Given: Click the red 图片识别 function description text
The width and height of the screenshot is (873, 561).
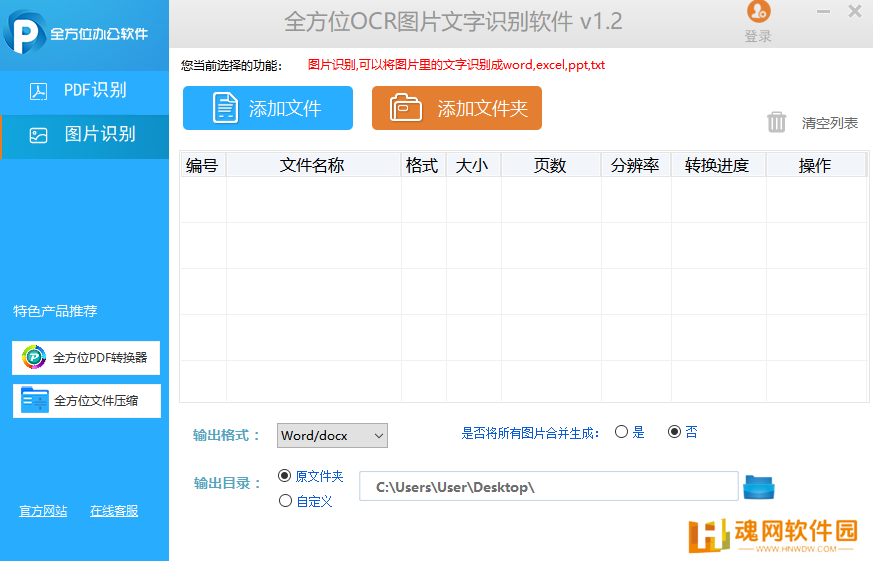Looking at the screenshot, I should pos(456,65).
